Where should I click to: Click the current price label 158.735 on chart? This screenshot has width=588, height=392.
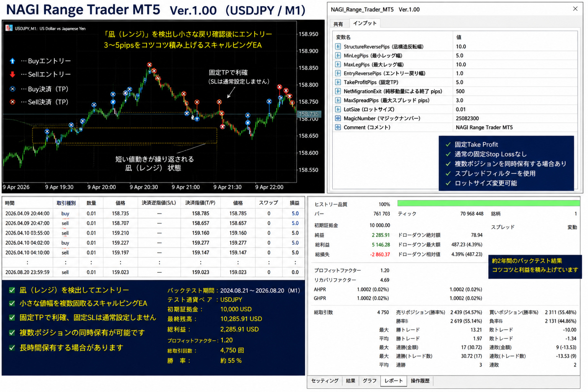pos(309,114)
